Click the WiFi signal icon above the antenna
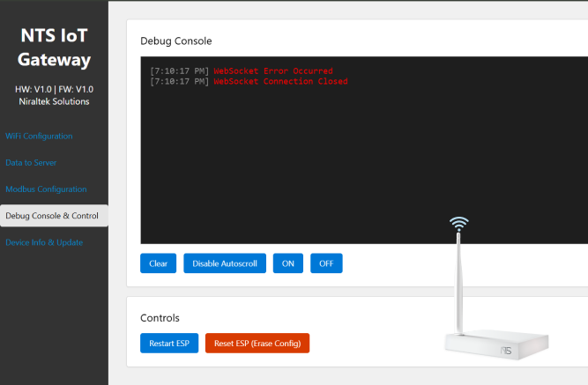The height and width of the screenshot is (385, 588). (x=458, y=223)
